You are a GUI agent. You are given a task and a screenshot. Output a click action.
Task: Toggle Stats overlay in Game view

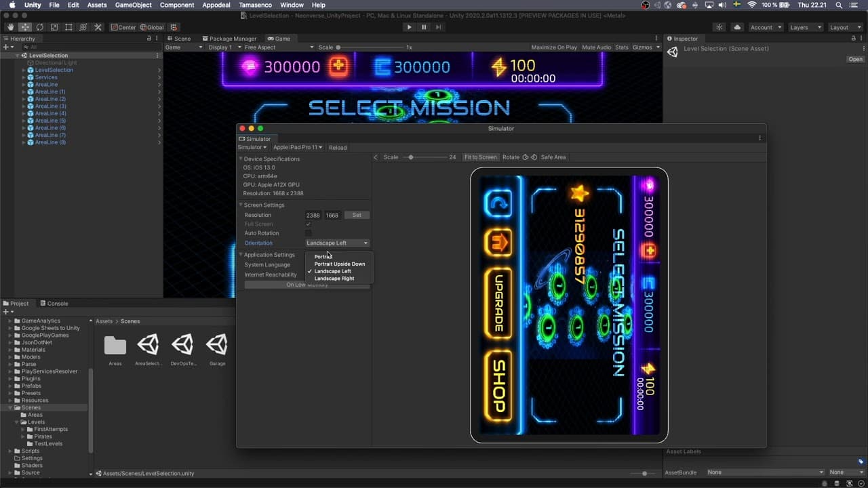pos(622,47)
